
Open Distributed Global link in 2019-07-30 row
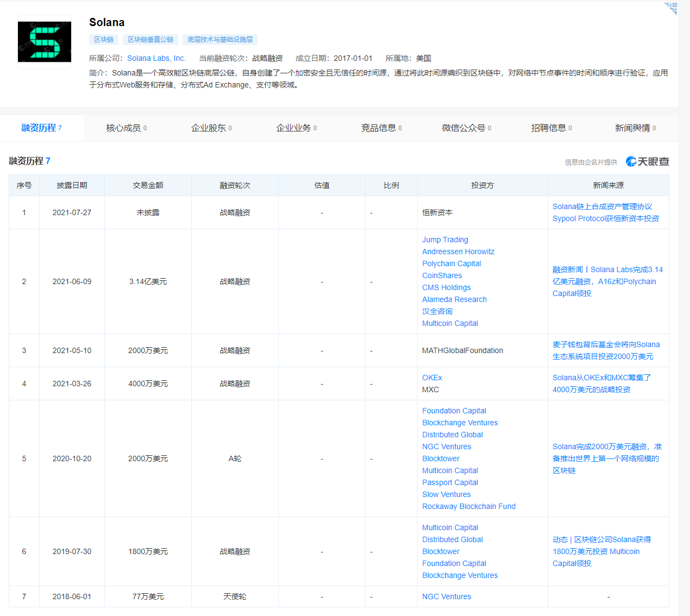[452, 539]
